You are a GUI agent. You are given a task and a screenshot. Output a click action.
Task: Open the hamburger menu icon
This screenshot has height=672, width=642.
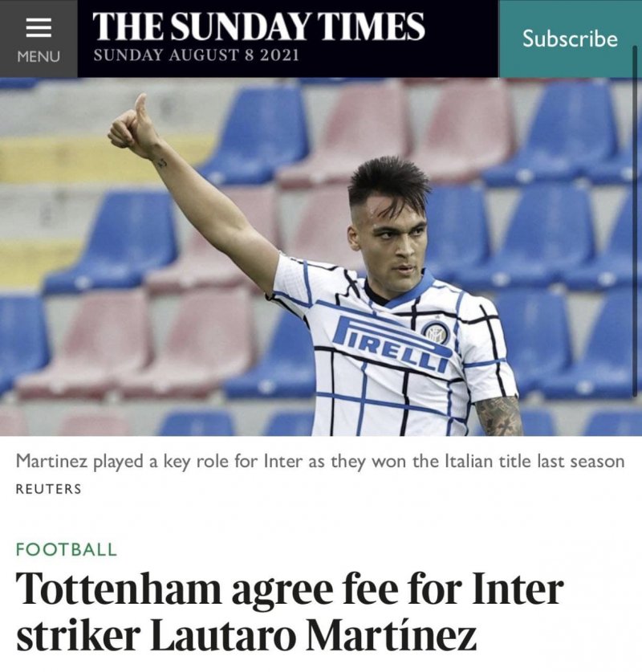click(39, 28)
